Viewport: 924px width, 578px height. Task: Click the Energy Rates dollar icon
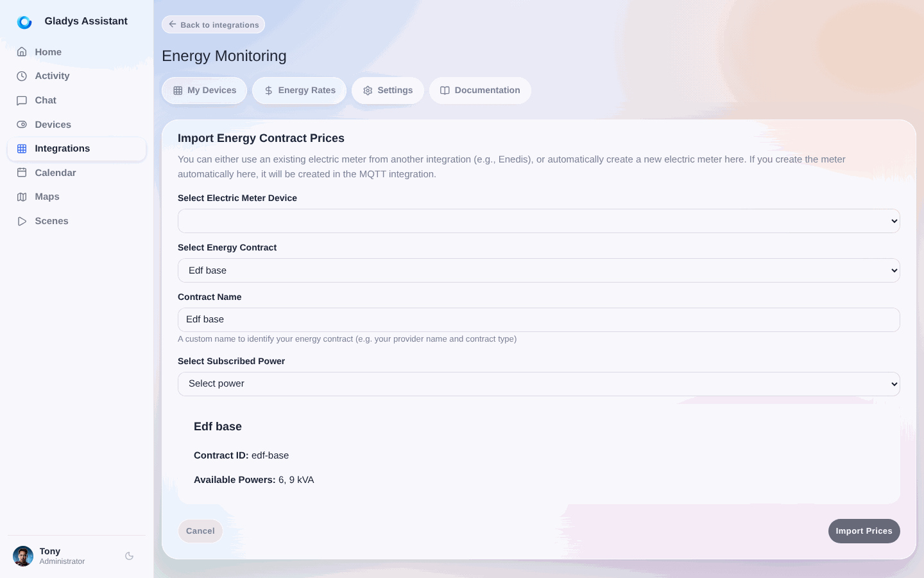pyautogui.click(x=269, y=91)
